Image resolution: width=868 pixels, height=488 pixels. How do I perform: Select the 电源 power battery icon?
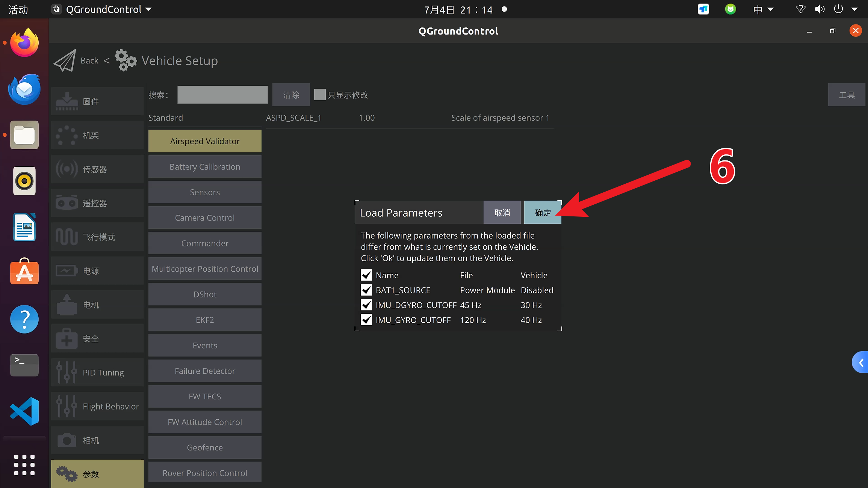click(x=67, y=271)
